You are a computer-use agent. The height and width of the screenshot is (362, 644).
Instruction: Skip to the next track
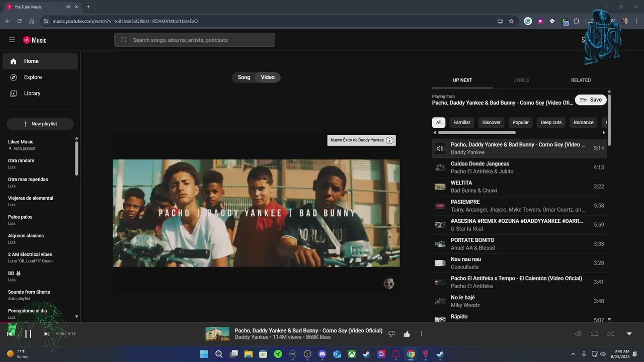pyautogui.click(x=47, y=334)
